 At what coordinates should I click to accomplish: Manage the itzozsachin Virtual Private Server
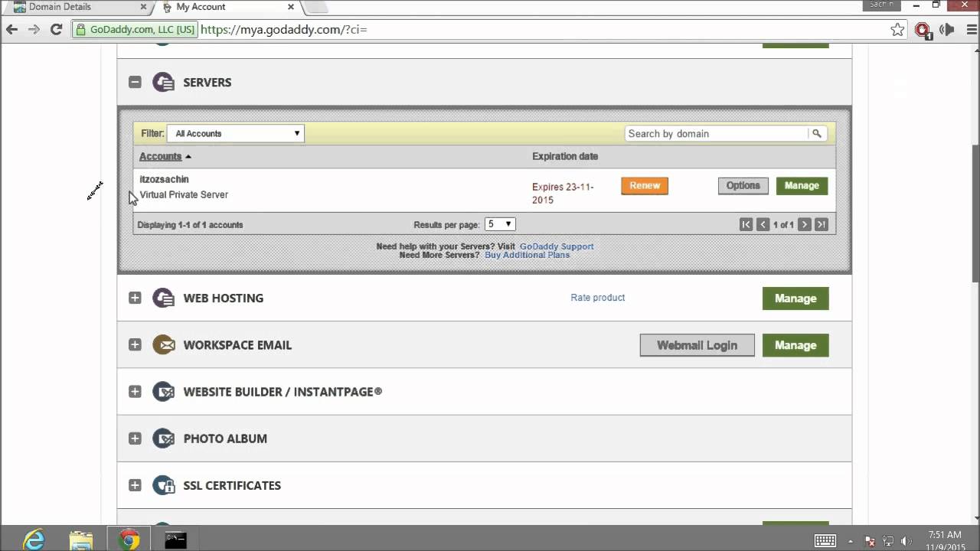(x=802, y=186)
